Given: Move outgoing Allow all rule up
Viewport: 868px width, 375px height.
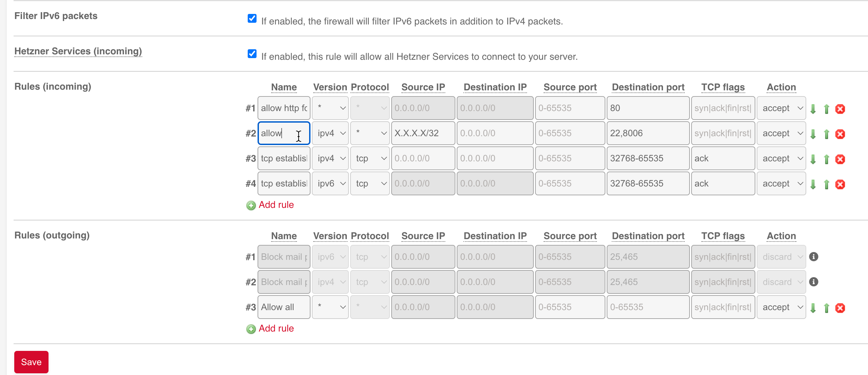Looking at the screenshot, I should (x=827, y=308).
